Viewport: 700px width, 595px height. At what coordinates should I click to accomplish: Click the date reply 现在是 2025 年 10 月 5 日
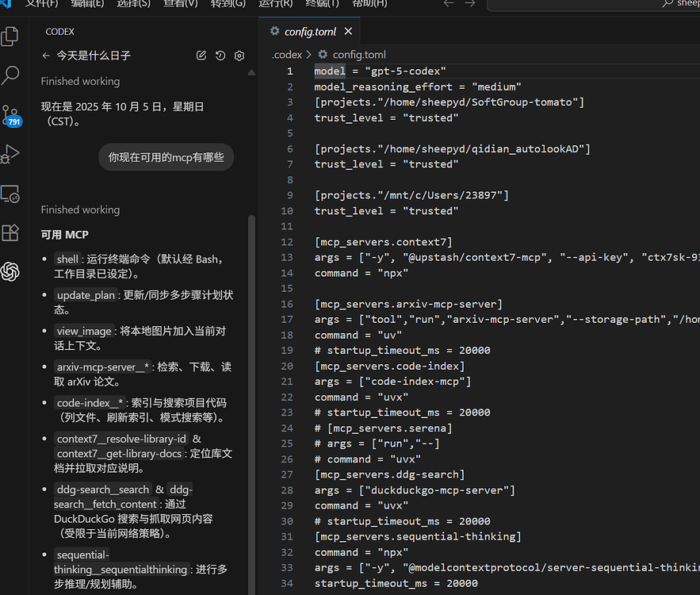click(123, 114)
